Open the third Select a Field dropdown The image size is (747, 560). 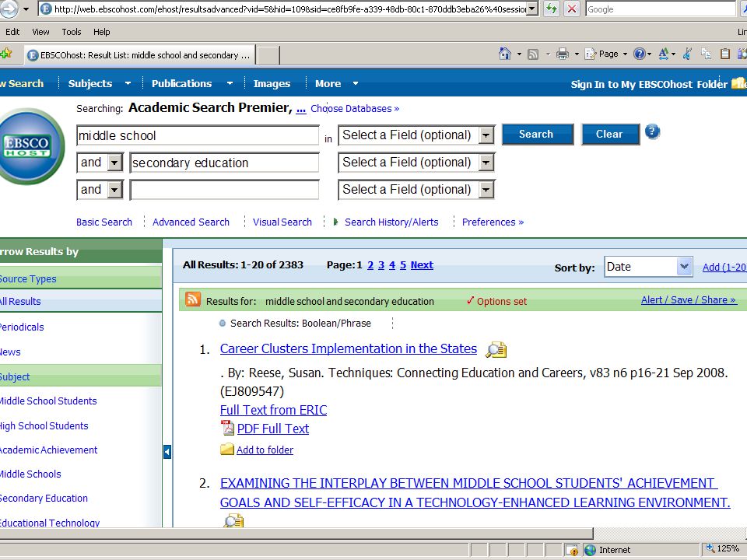click(x=486, y=190)
